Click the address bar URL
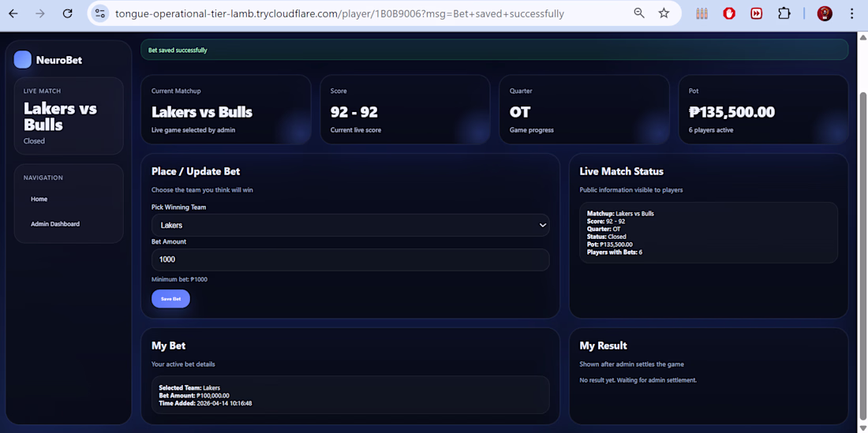This screenshot has width=868, height=433. click(339, 13)
